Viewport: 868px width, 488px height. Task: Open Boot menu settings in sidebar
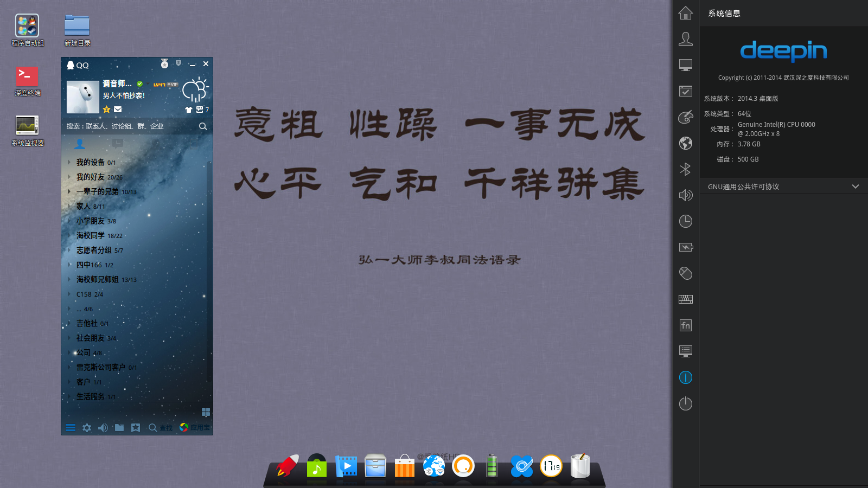click(686, 351)
